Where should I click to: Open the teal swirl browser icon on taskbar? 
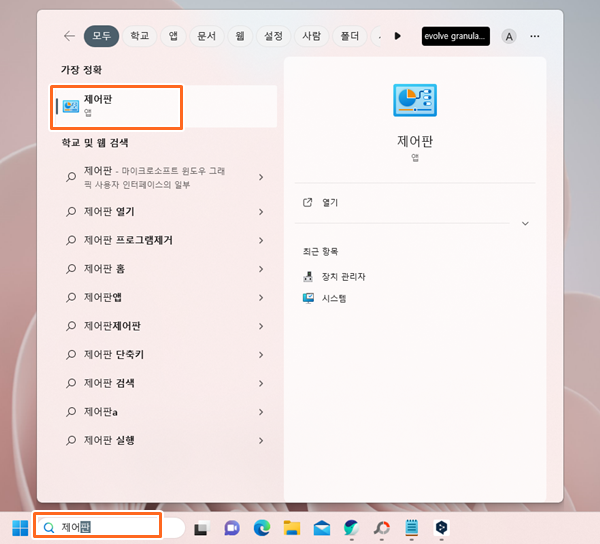pyautogui.click(x=352, y=528)
